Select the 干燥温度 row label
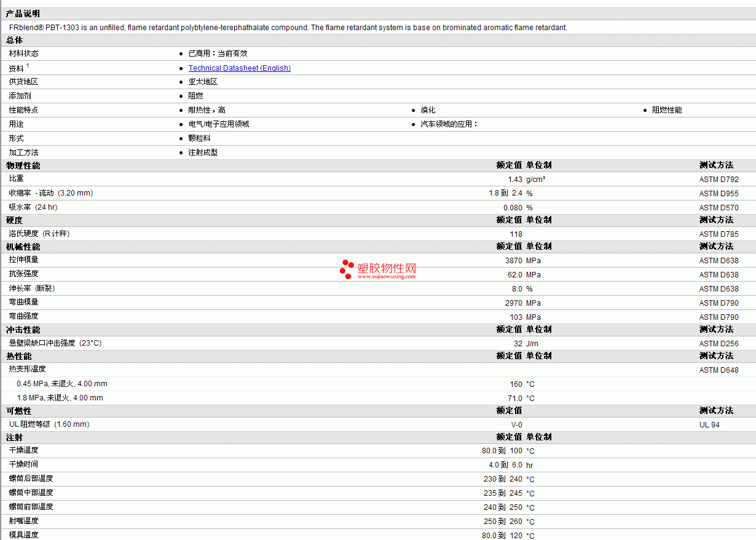This screenshot has height=540, width=756. pyautogui.click(x=23, y=450)
